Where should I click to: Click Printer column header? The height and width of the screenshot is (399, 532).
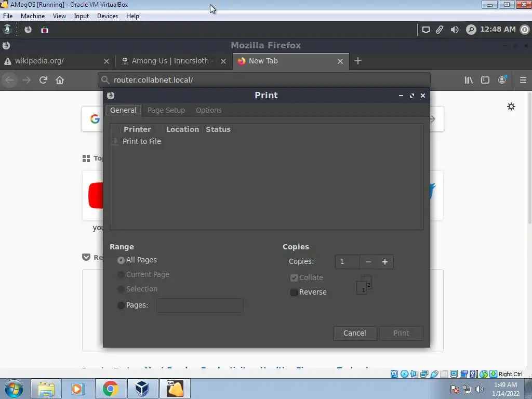(x=137, y=129)
